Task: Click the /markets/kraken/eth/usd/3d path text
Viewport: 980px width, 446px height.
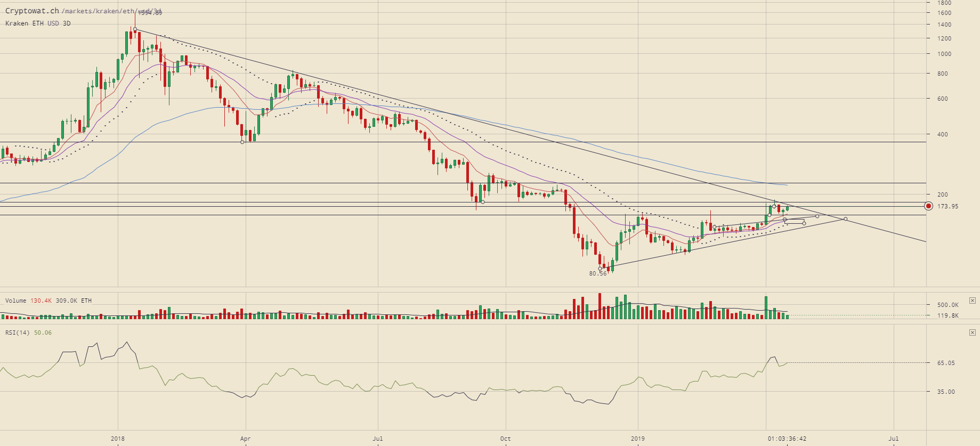Action: click(112, 11)
